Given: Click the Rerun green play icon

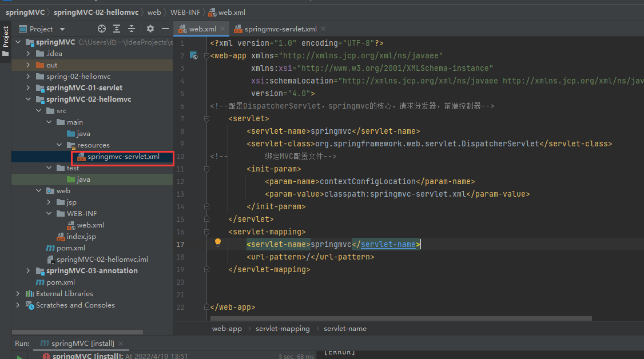Looking at the screenshot, I should [19, 357].
